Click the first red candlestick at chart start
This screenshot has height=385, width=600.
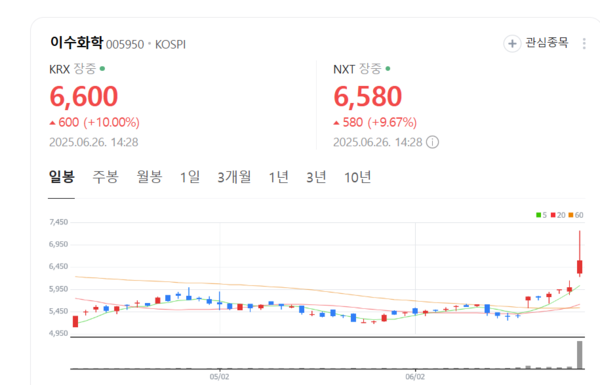(x=75, y=321)
